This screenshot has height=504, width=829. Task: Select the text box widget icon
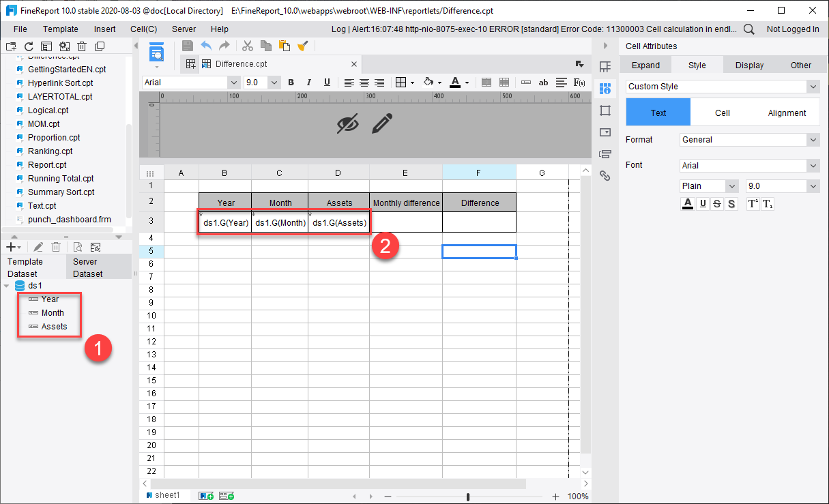pos(542,82)
